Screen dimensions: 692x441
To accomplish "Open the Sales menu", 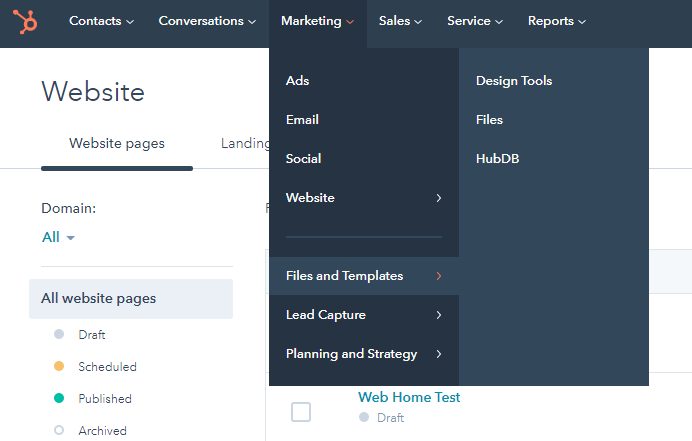I will (x=400, y=21).
